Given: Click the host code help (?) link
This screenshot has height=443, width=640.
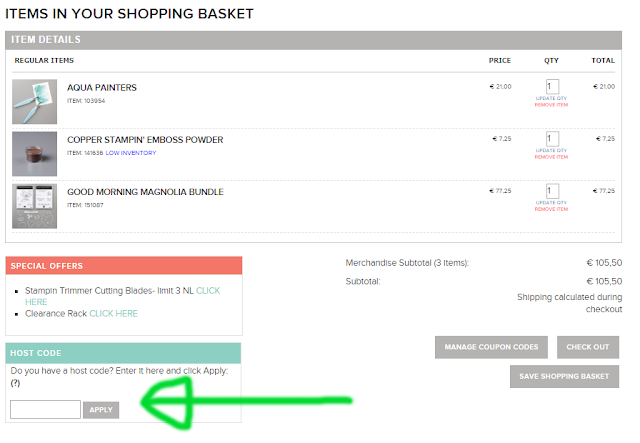Looking at the screenshot, I should click(15, 383).
